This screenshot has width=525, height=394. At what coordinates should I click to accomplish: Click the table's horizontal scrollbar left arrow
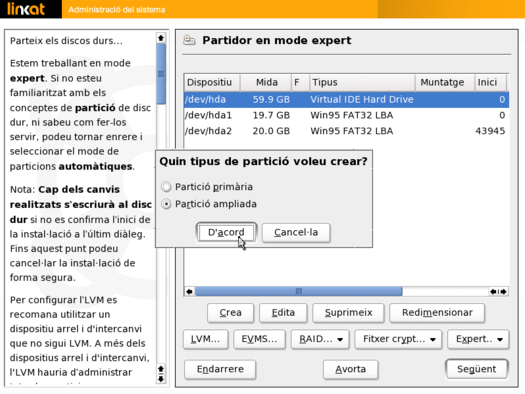point(190,292)
